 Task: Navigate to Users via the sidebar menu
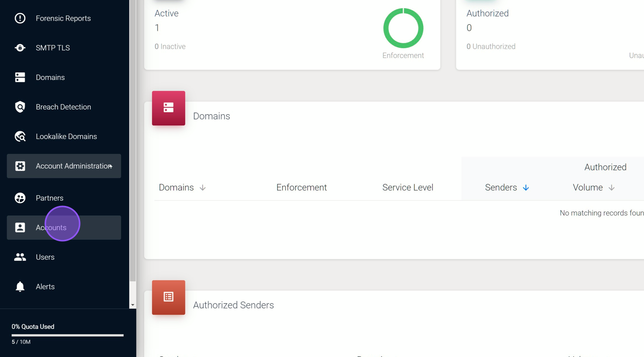click(45, 257)
